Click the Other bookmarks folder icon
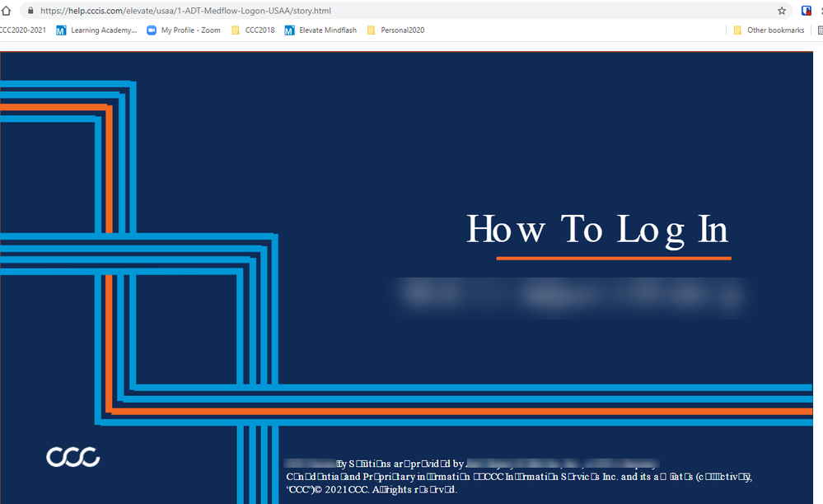The height and width of the screenshot is (504, 823). point(737,30)
